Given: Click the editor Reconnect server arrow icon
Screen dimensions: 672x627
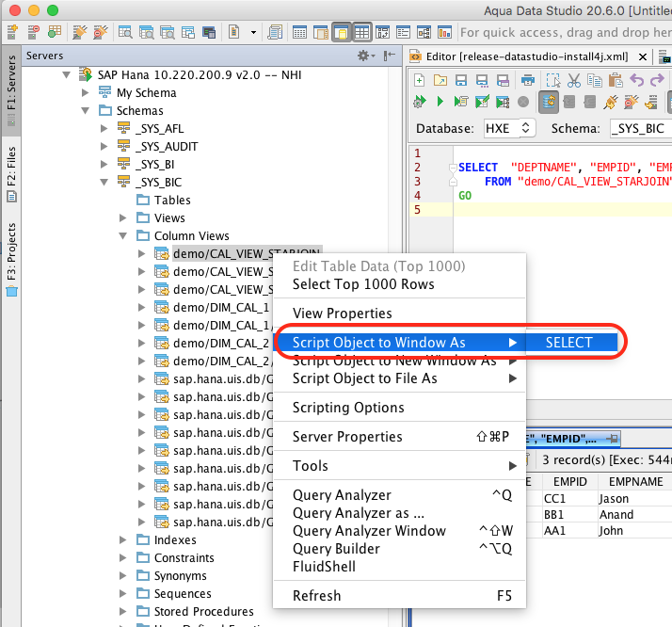Looking at the screenshot, I should [651, 102].
